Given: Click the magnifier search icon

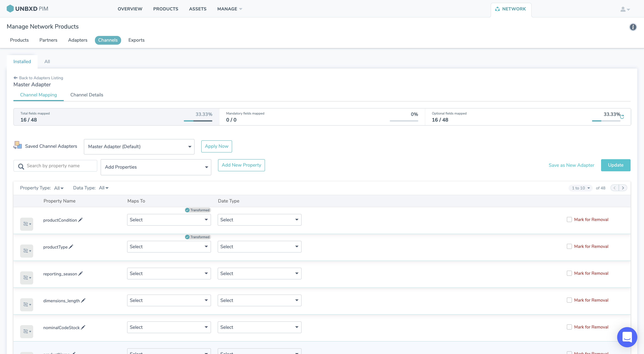Looking at the screenshot, I should point(21,166).
